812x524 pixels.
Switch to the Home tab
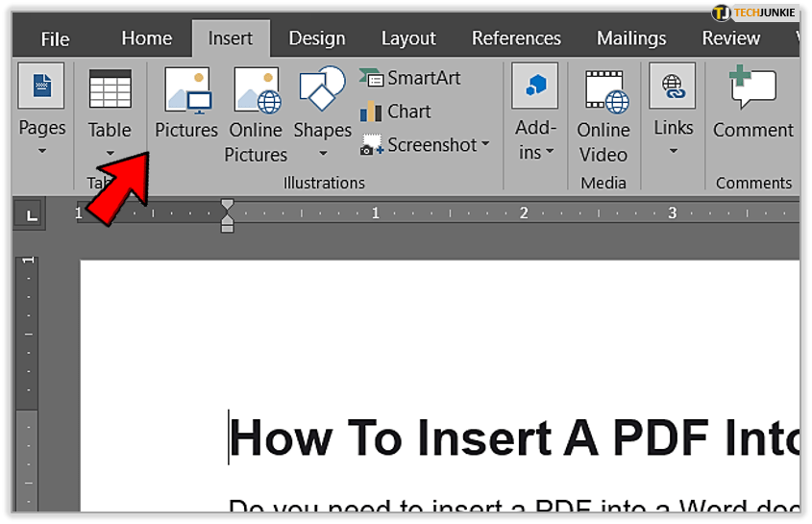tap(146, 38)
